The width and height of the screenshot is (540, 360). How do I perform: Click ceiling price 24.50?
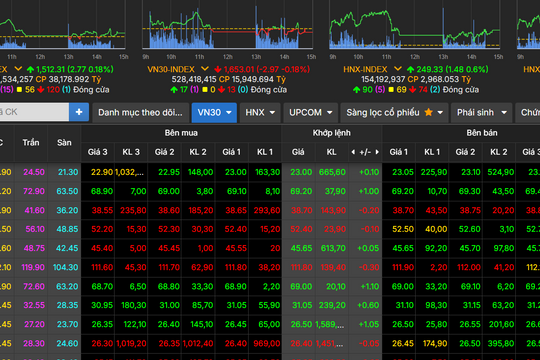click(x=34, y=172)
